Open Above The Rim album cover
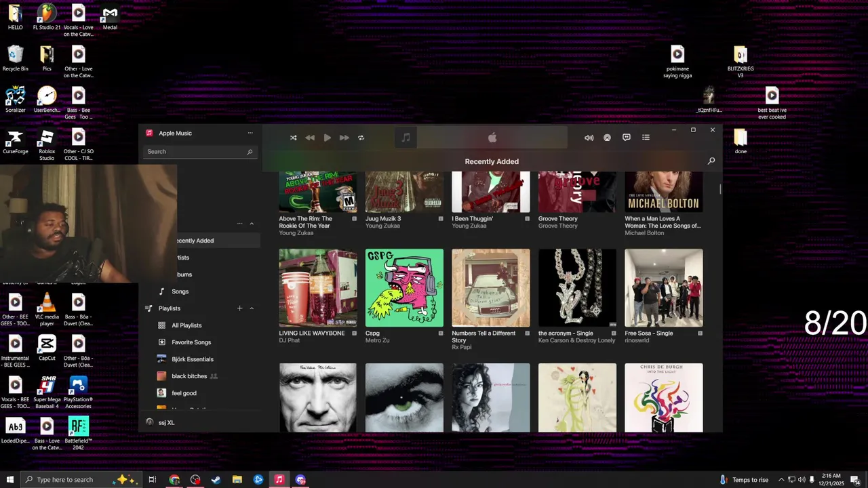 click(318, 192)
